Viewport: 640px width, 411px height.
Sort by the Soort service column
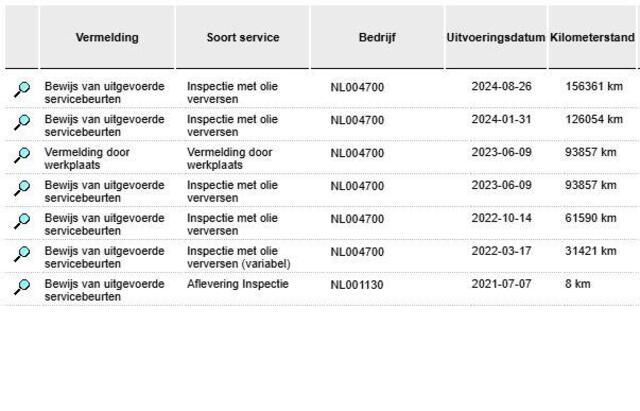[243, 38]
